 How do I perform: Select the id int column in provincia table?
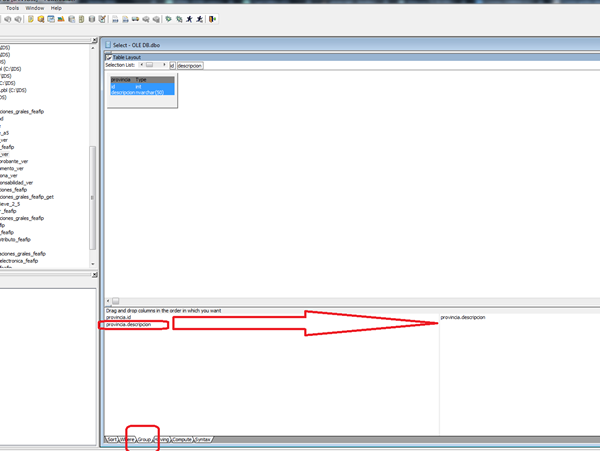click(x=142, y=87)
